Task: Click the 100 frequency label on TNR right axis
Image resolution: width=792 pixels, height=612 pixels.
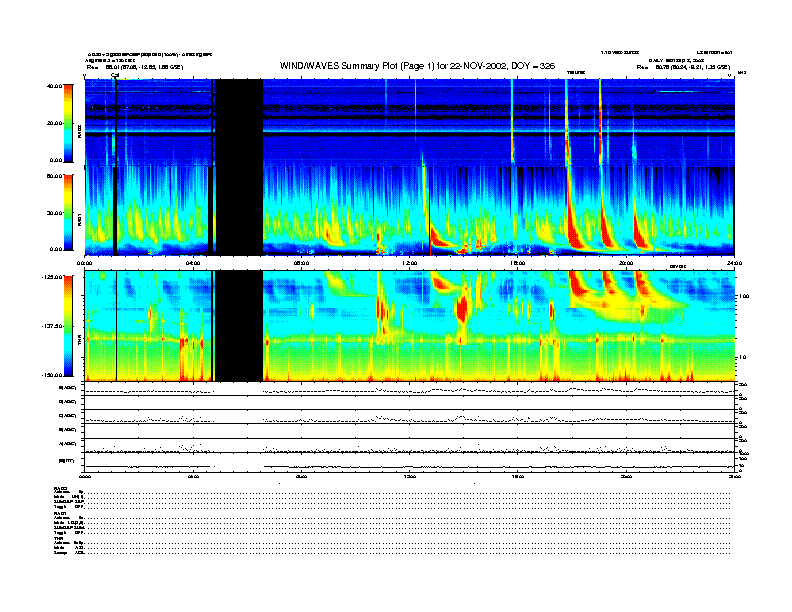Action: pyautogui.click(x=744, y=296)
